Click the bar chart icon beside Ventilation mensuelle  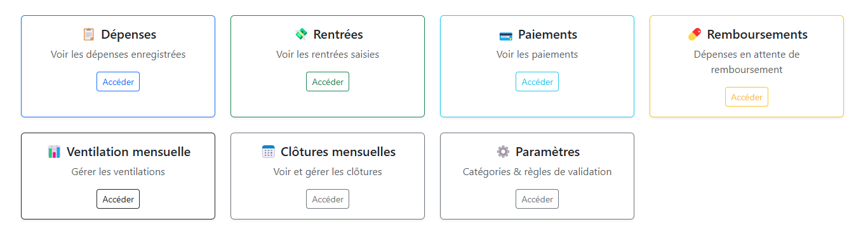54,152
